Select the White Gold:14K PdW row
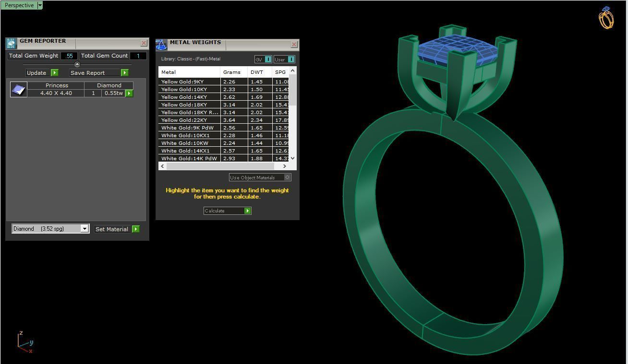The width and height of the screenshot is (628, 364). [x=224, y=158]
